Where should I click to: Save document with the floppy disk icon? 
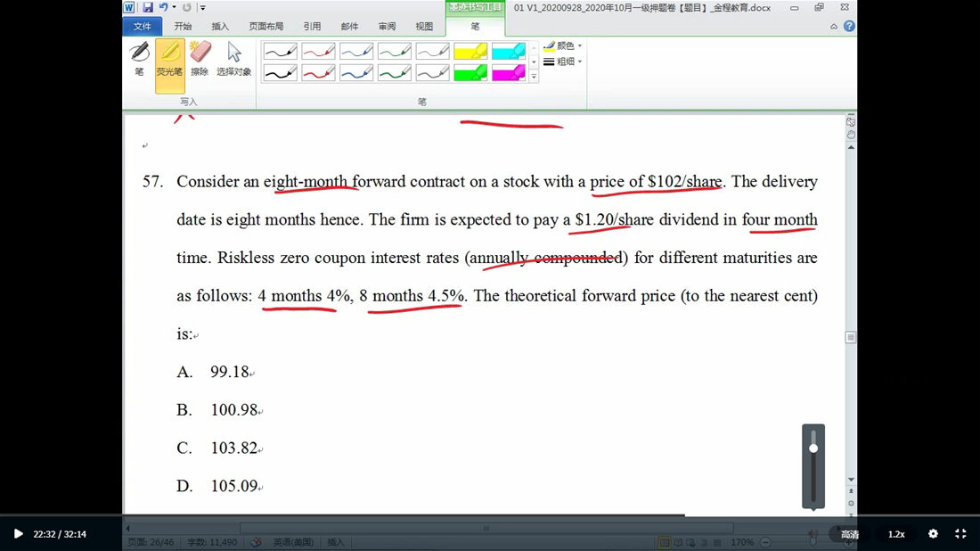148,7
